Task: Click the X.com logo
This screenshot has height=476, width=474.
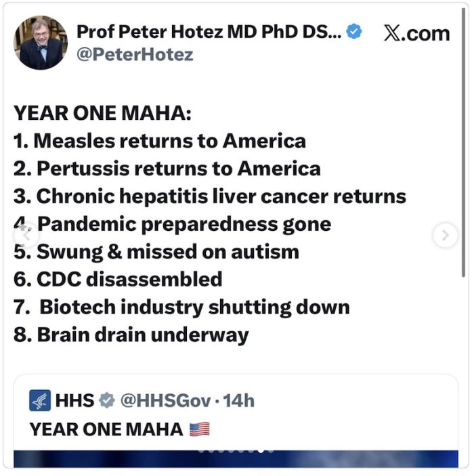Action: [416, 33]
